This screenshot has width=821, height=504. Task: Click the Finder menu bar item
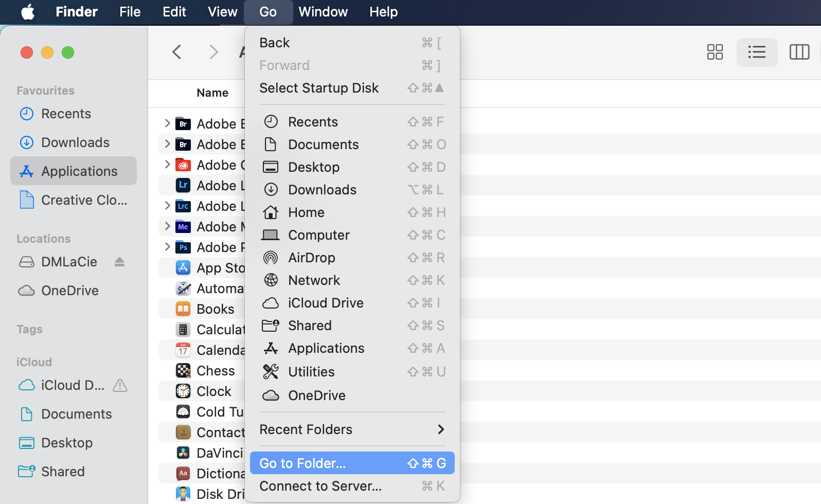pyautogui.click(x=77, y=12)
